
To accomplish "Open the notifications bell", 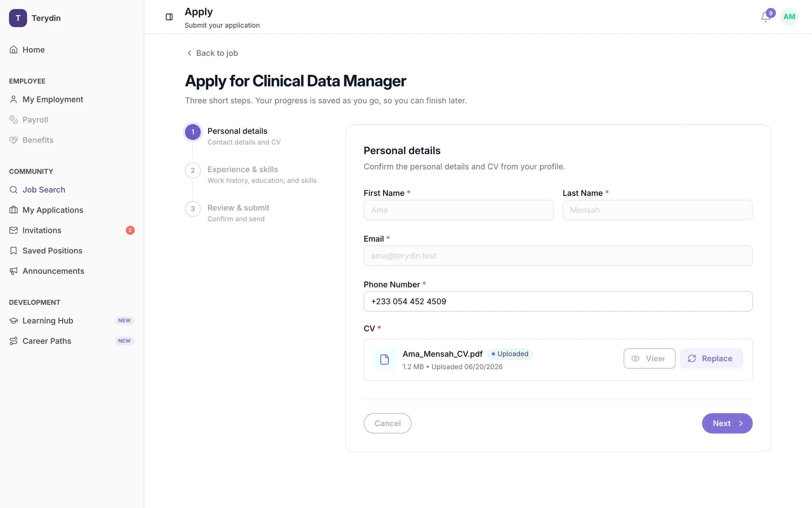I will tap(765, 17).
